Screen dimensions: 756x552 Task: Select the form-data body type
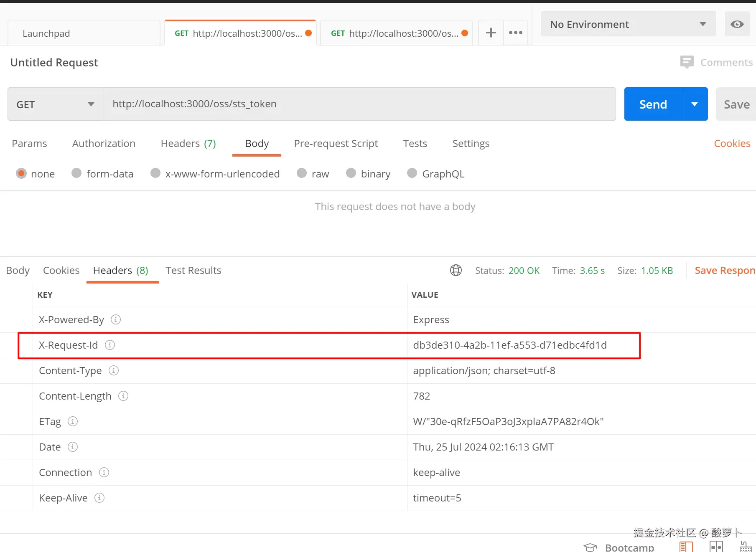[76, 173]
